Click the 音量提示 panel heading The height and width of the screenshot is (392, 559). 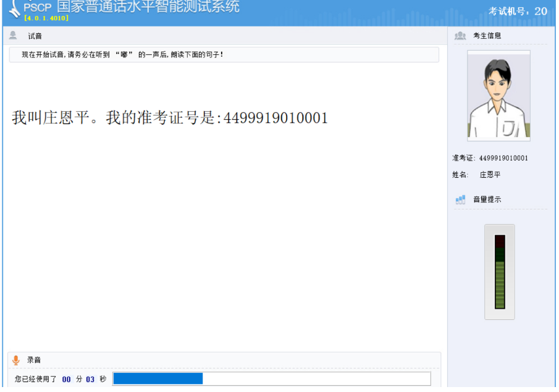click(x=487, y=199)
